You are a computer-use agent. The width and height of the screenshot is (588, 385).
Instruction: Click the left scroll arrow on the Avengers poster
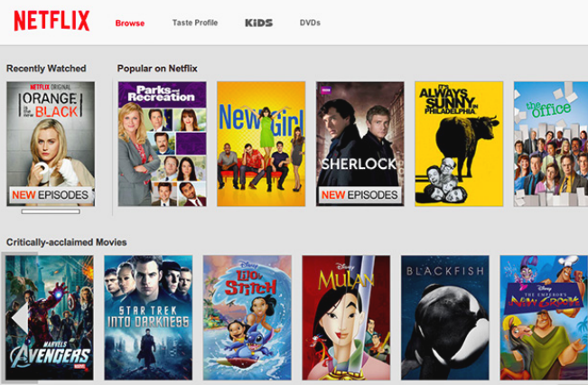[x=20, y=319]
